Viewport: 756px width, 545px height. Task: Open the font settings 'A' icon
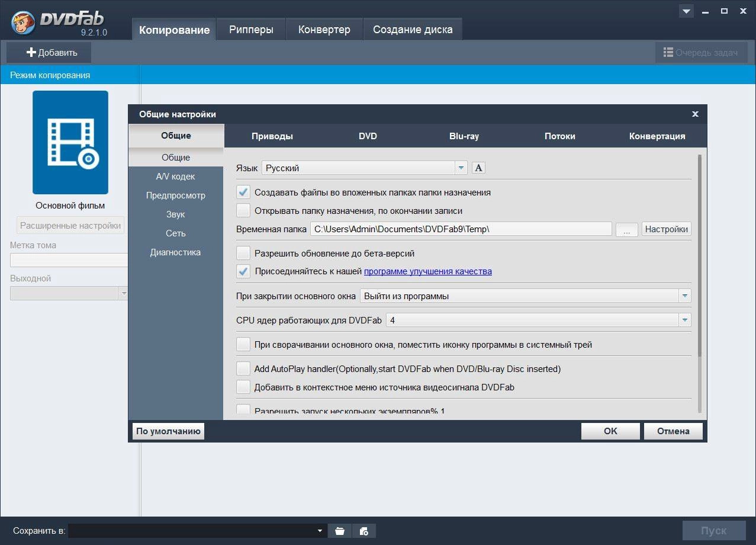(478, 168)
